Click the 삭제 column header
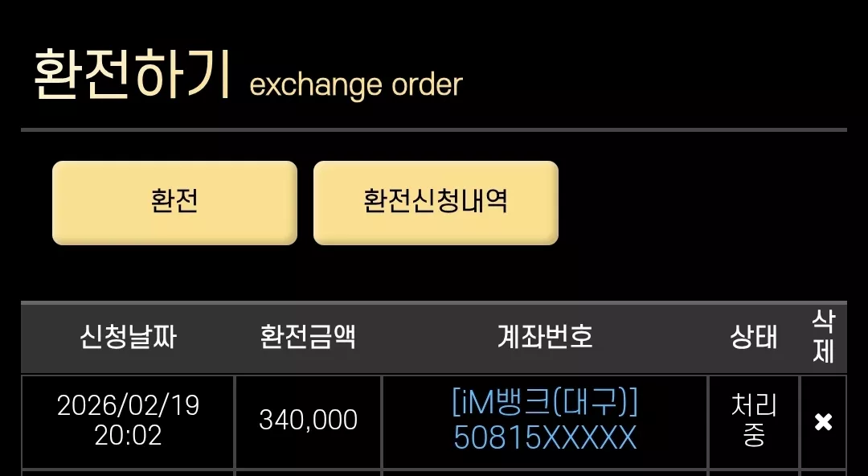This screenshot has width=868, height=476. click(823, 336)
